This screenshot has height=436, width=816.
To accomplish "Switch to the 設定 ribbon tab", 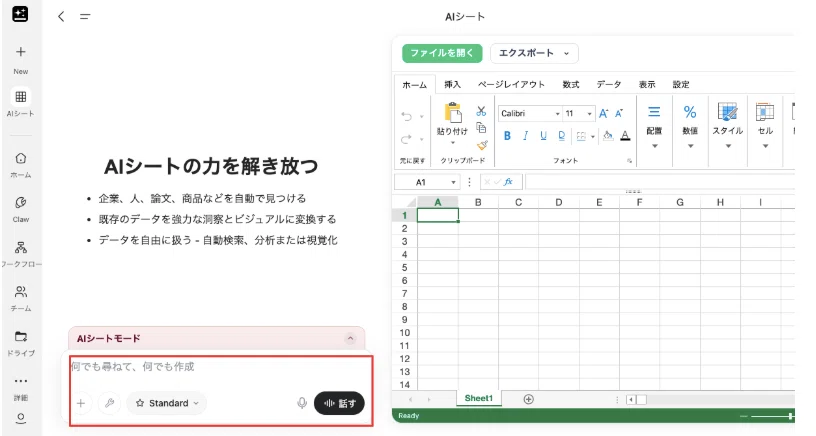I will coord(681,85).
